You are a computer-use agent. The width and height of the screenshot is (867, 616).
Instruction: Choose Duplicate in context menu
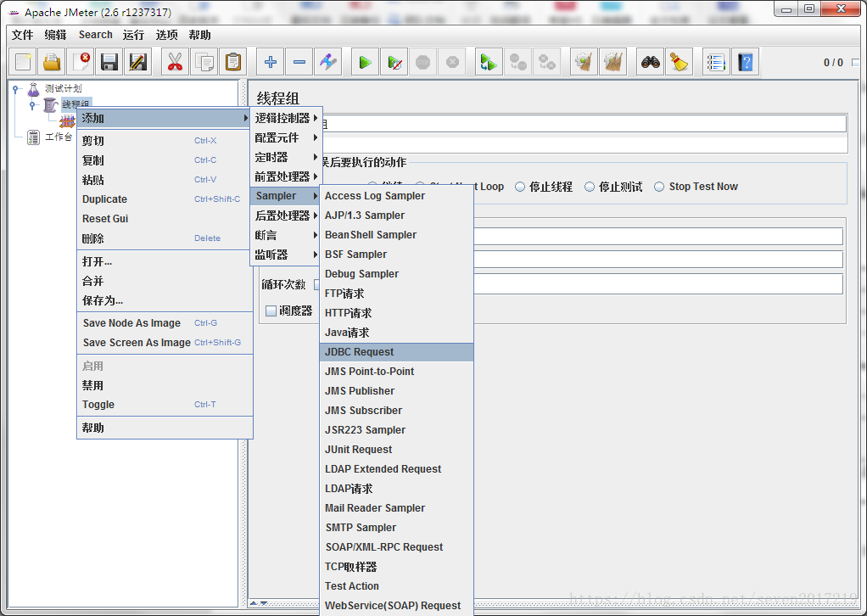click(x=165, y=199)
